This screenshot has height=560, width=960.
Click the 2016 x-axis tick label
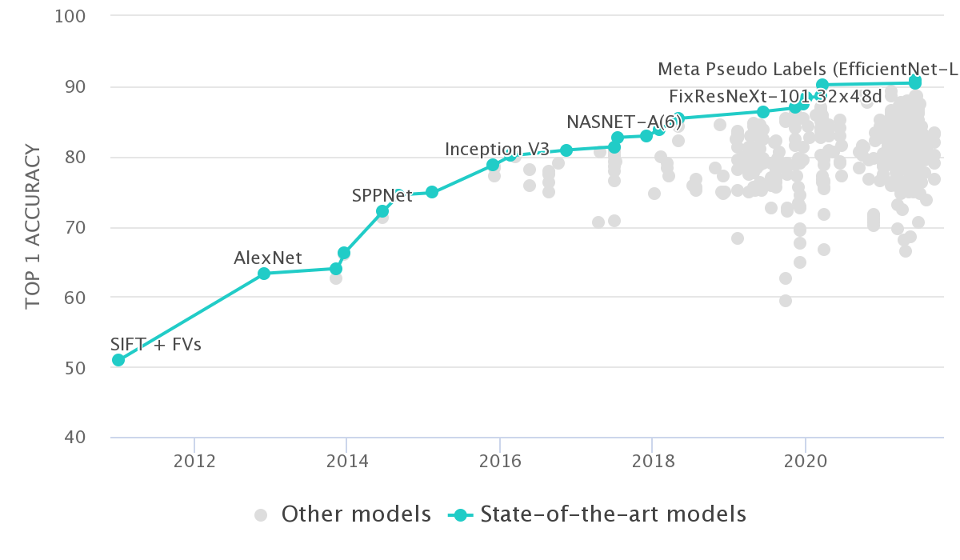tap(499, 463)
